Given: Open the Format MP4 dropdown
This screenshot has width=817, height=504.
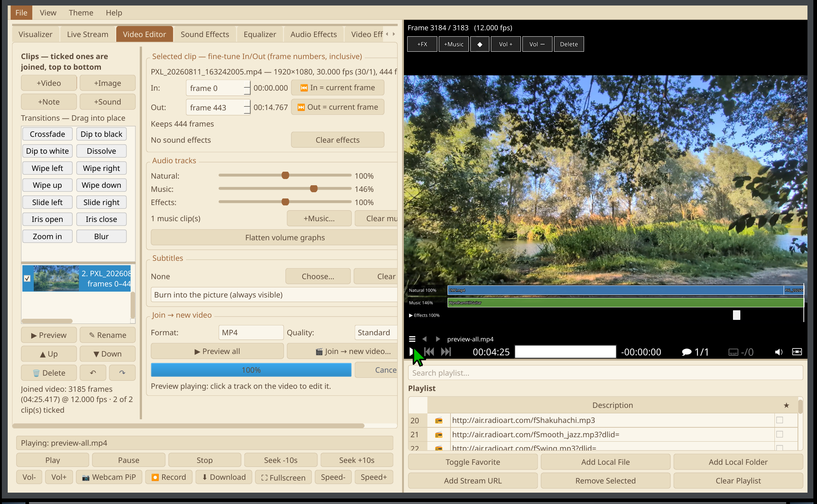Looking at the screenshot, I should coord(251,333).
